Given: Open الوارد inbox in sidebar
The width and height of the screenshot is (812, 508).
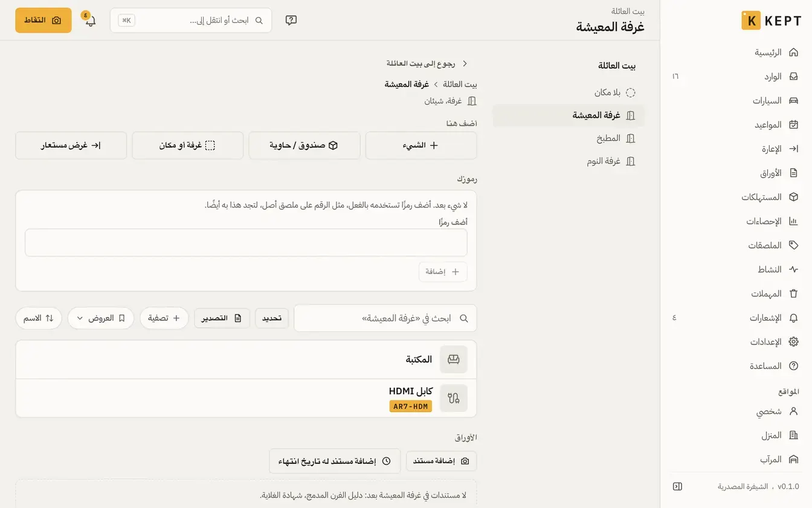Looking at the screenshot, I should point(736,77).
